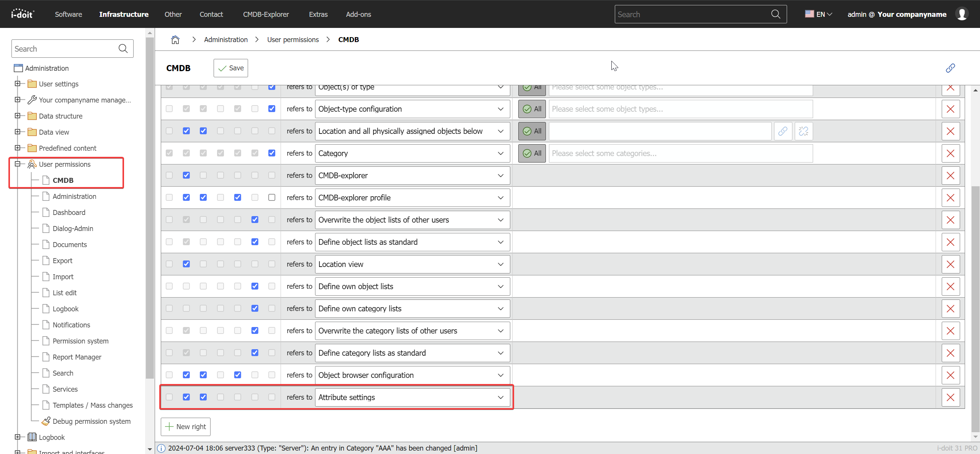The width and height of the screenshot is (980, 454).
Task: Delete Define own object lists right
Action: [x=951, y=286]
